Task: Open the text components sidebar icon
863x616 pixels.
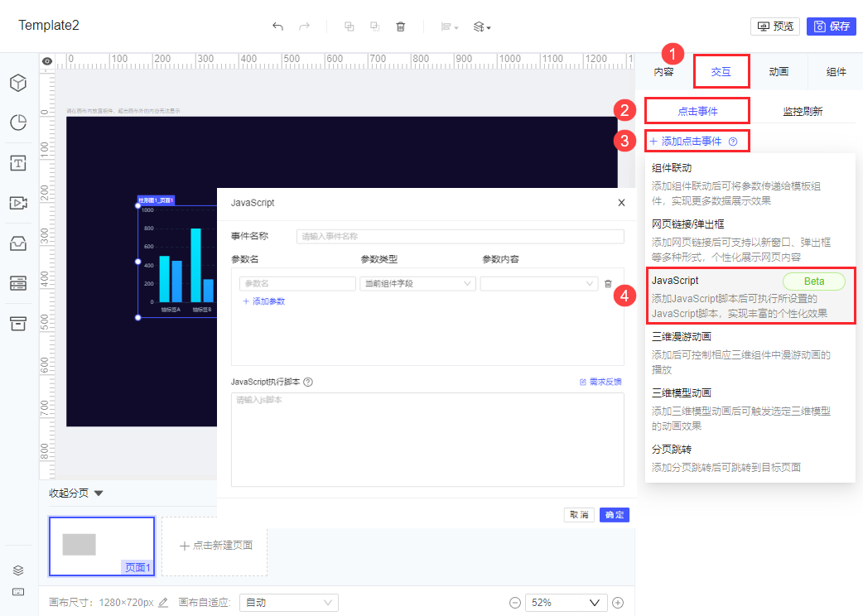Action: 18,163
